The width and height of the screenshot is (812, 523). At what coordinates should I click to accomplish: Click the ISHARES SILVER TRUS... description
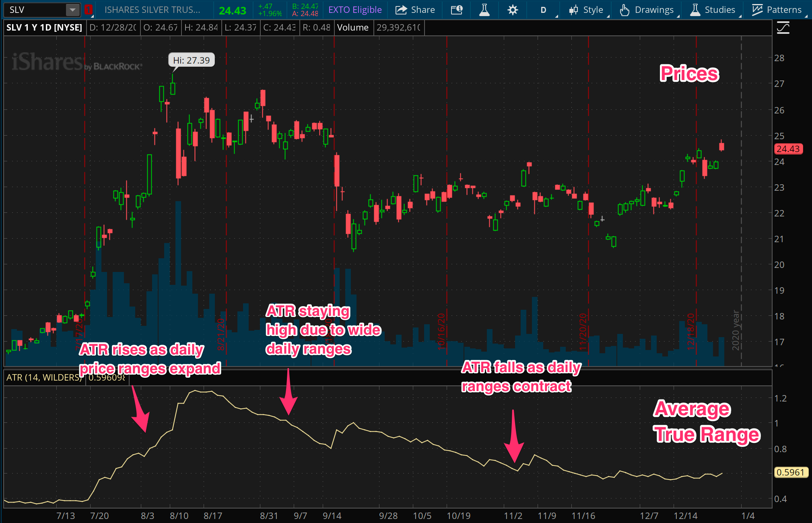(x=152, y=10)
